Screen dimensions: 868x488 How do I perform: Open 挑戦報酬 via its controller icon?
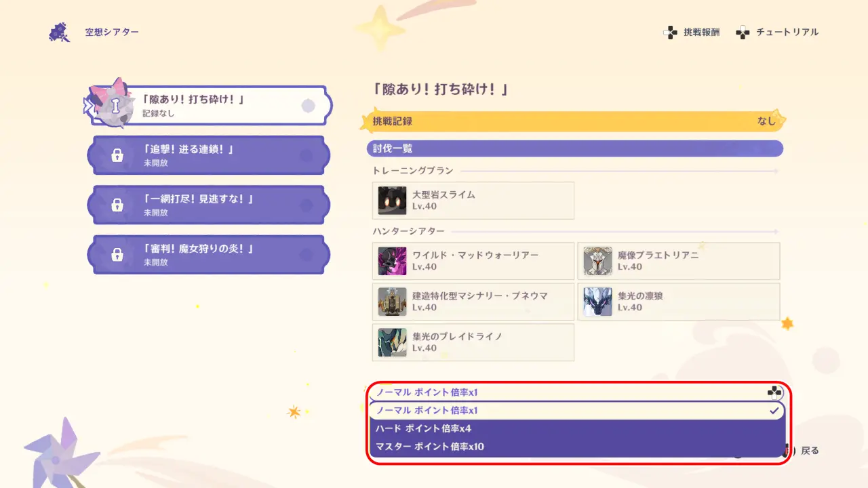pyautogui.click(x=670, y=33)
